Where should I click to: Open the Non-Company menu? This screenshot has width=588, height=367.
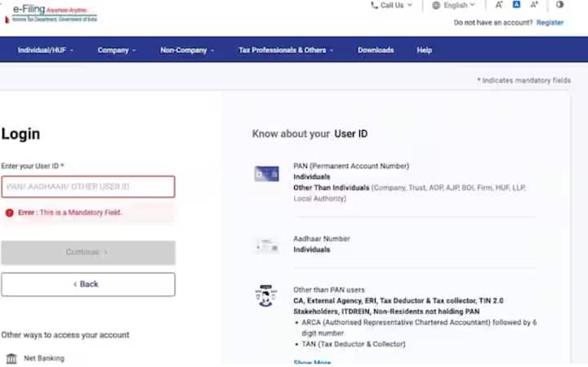pyautogui.click(x=187, y=50)
